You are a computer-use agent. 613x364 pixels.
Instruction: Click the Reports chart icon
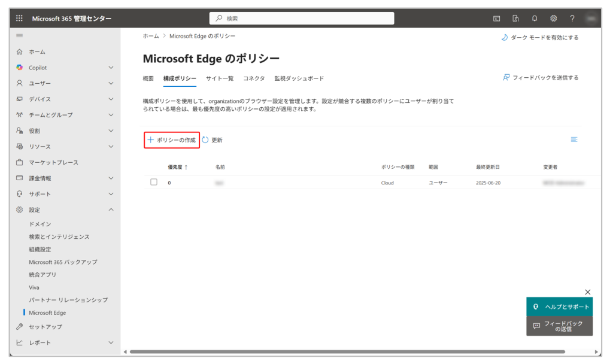(20, 342)
